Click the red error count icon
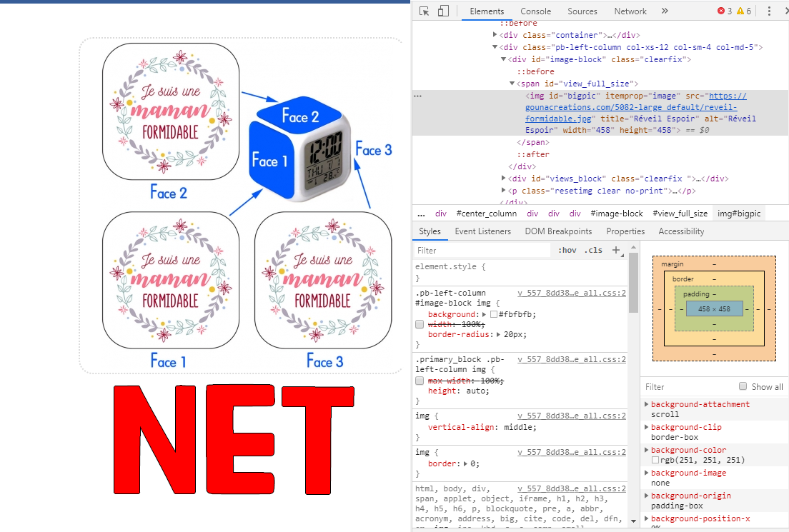Viewport: 789px width, 532px height. tap(721, 11)
